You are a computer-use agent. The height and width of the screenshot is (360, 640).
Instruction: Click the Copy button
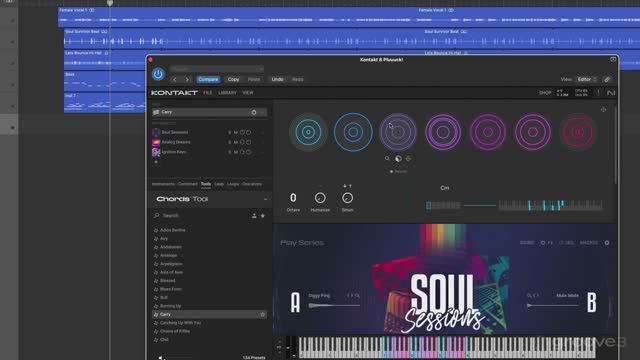click(x=233, y=80)
